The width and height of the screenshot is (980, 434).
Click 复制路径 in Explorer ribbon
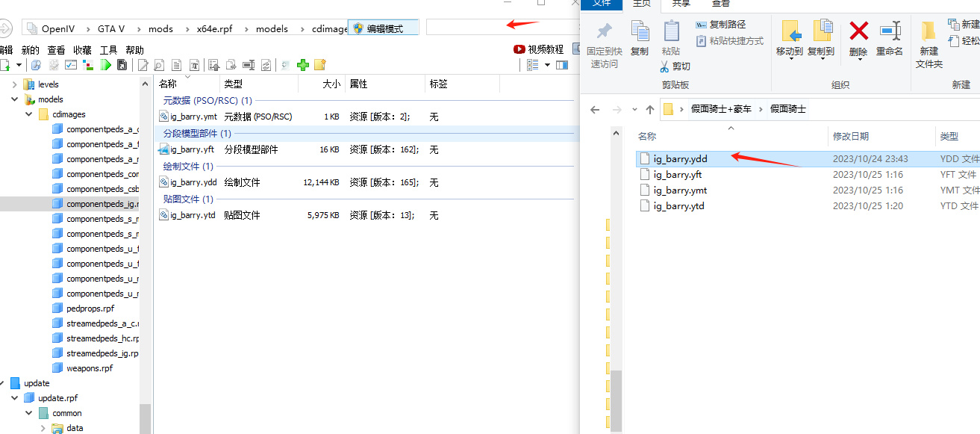[720, 25]
